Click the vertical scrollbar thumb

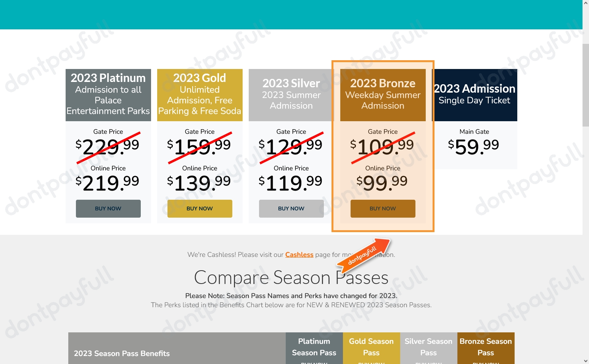(586, 85)
